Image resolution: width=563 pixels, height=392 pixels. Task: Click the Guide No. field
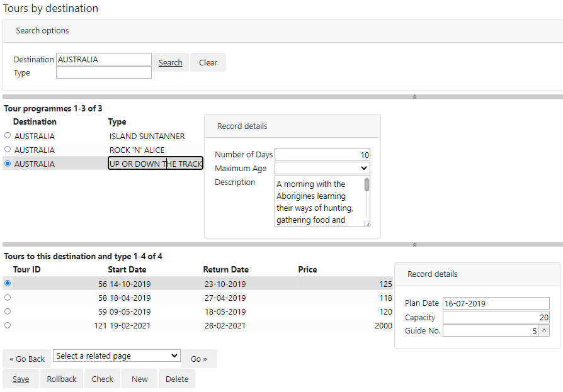point(491,331)
